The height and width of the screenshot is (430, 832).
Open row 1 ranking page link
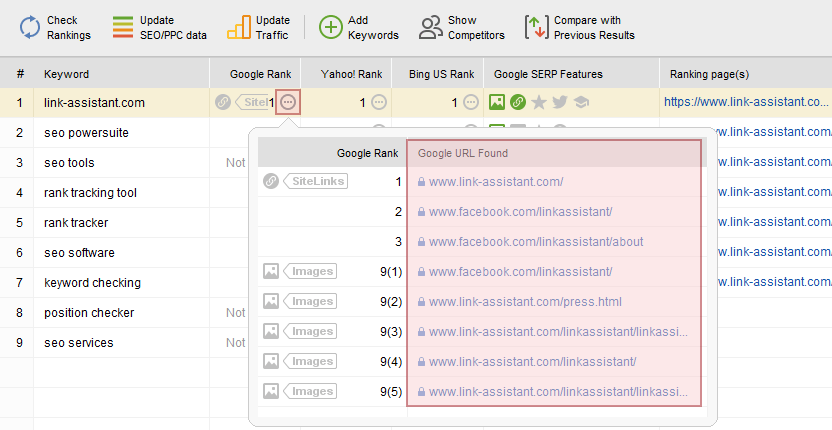(x=746, y=102)
